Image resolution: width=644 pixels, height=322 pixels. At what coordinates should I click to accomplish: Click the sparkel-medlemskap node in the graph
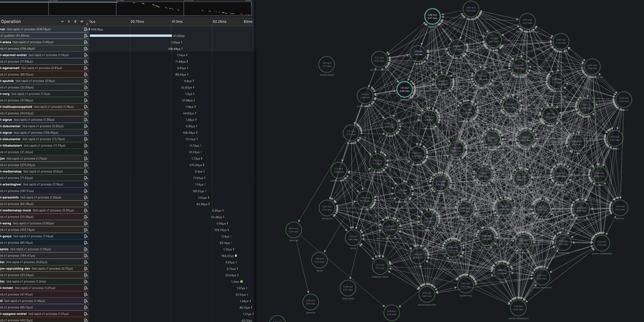[602, 243]
